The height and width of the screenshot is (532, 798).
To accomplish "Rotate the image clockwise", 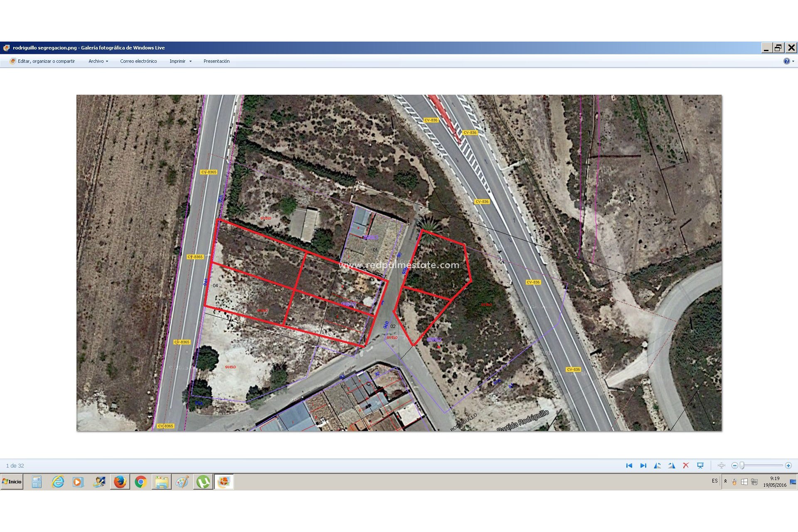I will pos(671,465).
